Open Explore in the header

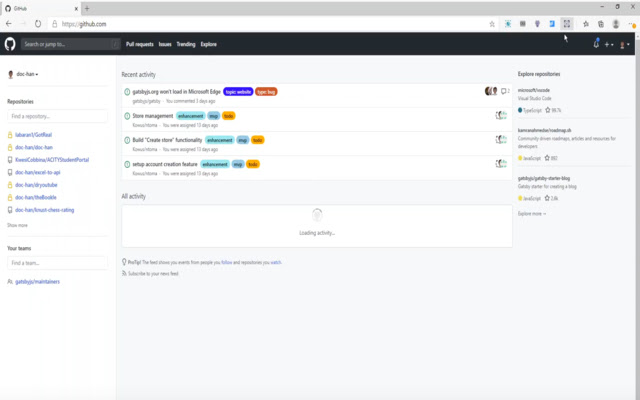(x=209, y=44)
